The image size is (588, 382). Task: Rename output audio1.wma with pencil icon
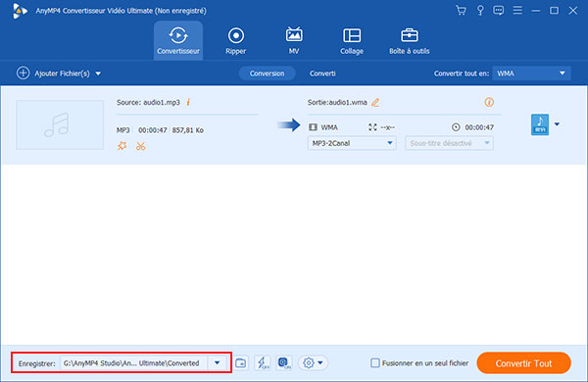coord(375,102)
